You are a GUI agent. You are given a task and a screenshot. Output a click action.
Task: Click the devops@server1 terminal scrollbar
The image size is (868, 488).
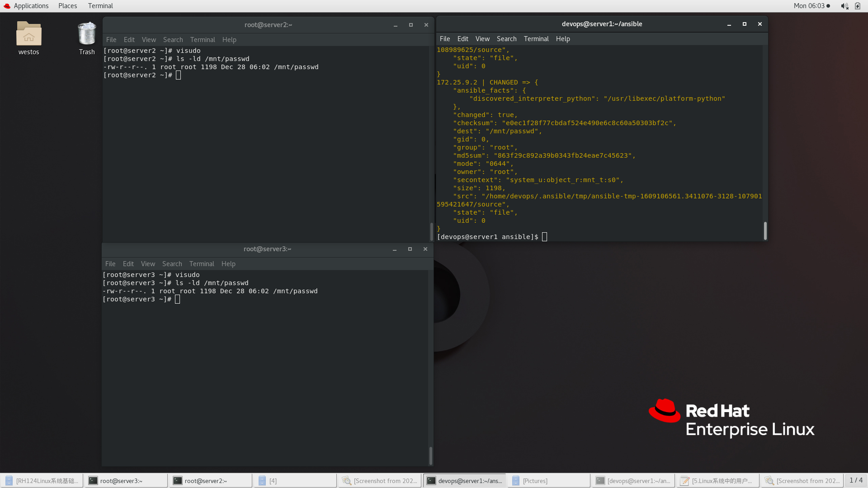[x=765, y=230]
